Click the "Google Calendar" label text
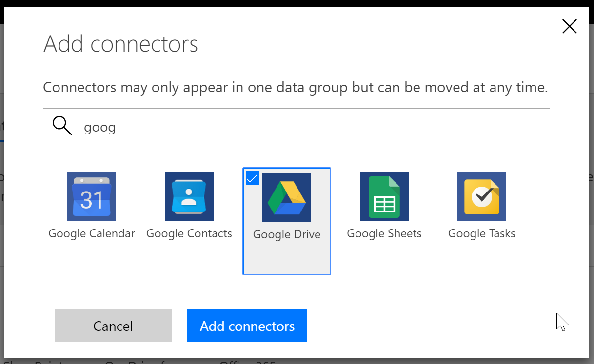The image size is (594, 364). click(92, 233)
